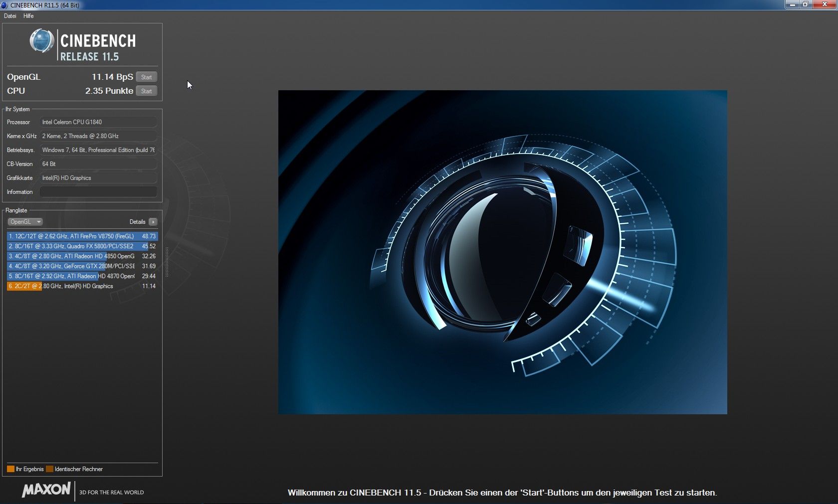Click the MAXON logo
Viewport: 838px width, 504px height.
(46, 490)
